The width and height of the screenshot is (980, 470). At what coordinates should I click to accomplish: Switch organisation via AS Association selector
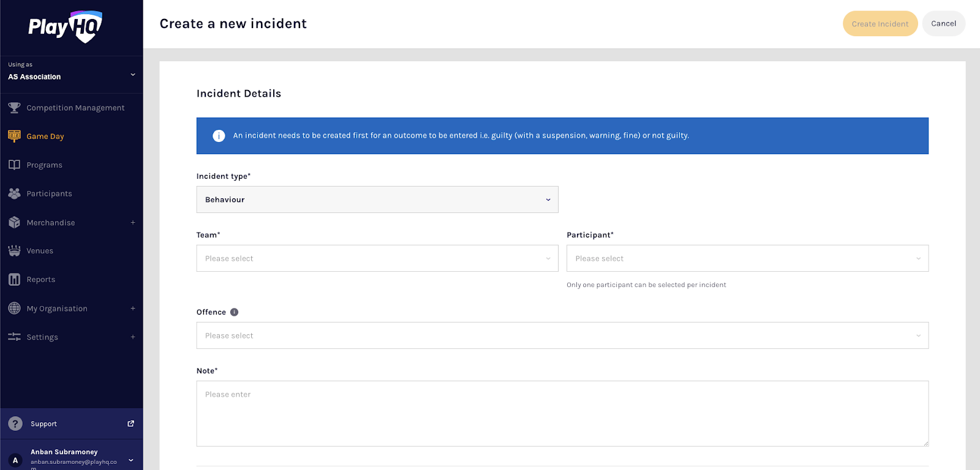71,75
